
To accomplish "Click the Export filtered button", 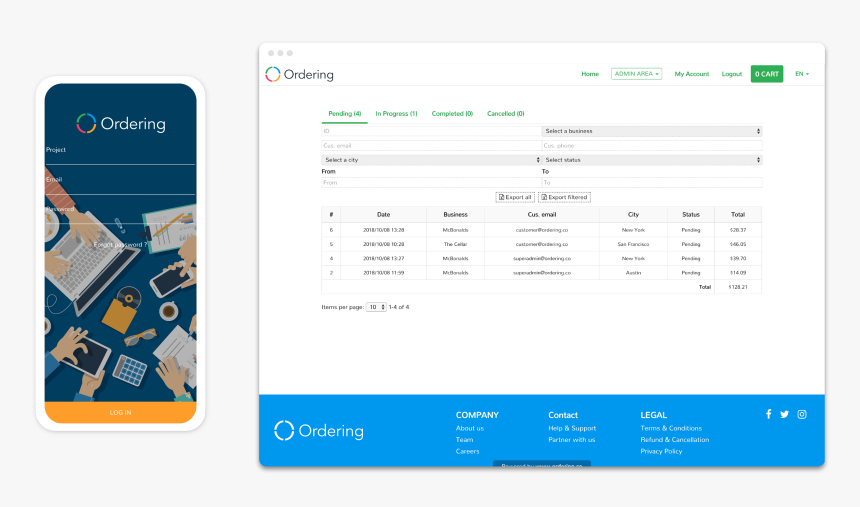I will click(x=564, y=197).
